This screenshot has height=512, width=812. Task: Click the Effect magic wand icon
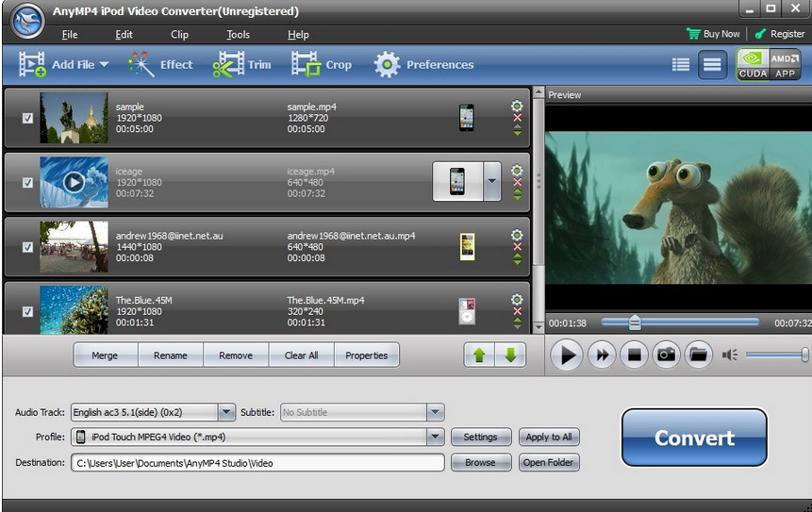141,64
